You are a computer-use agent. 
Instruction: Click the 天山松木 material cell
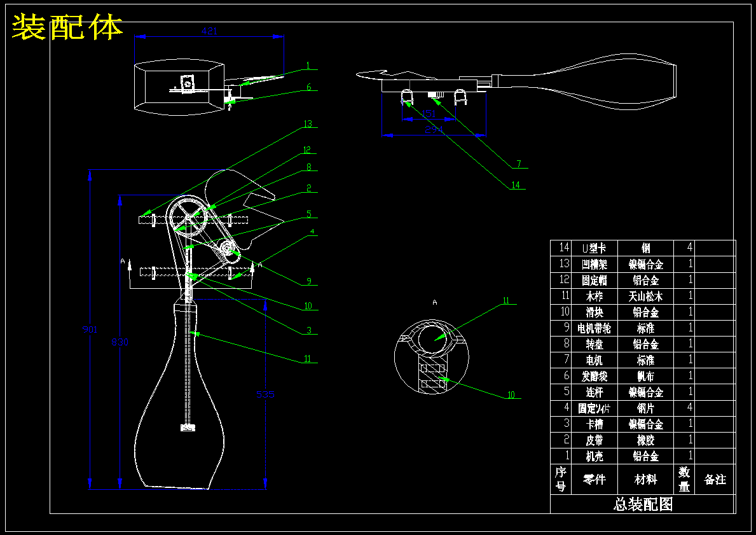click(645, 296)
